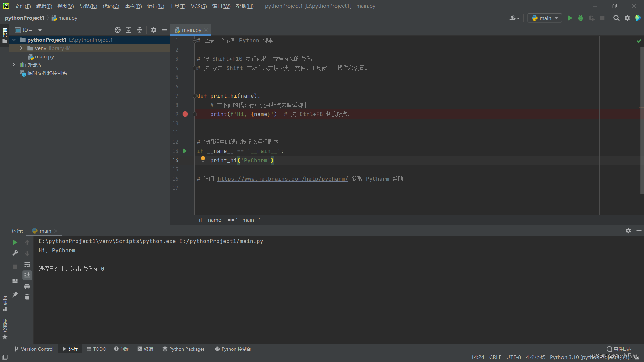Rerun the program from run panel

click(x=15, y=242)
